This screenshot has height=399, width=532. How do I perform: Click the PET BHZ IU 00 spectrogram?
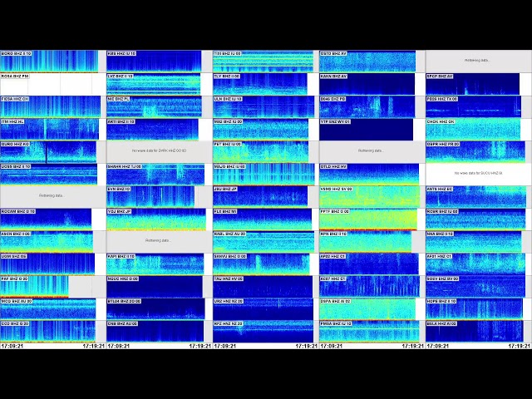(260, 151)
